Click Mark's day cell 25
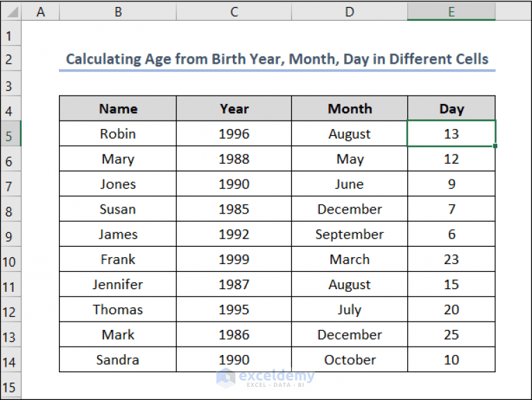The width and height of the screenshot is (532, 400). coord(452,334)
